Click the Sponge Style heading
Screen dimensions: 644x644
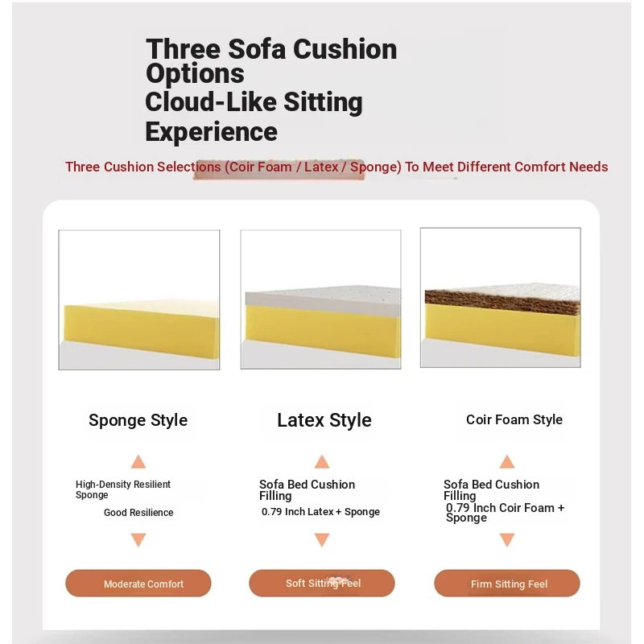click(x=138, y=420)
